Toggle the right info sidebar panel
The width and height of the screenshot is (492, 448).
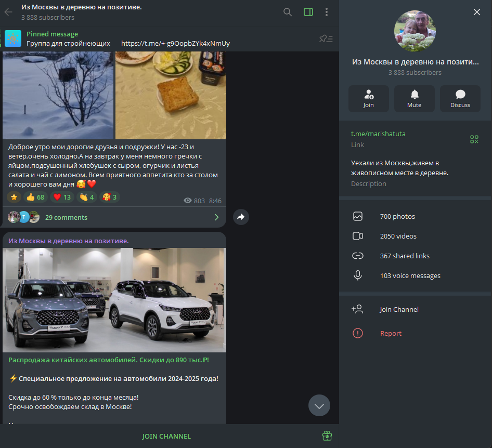coord(308,12)
